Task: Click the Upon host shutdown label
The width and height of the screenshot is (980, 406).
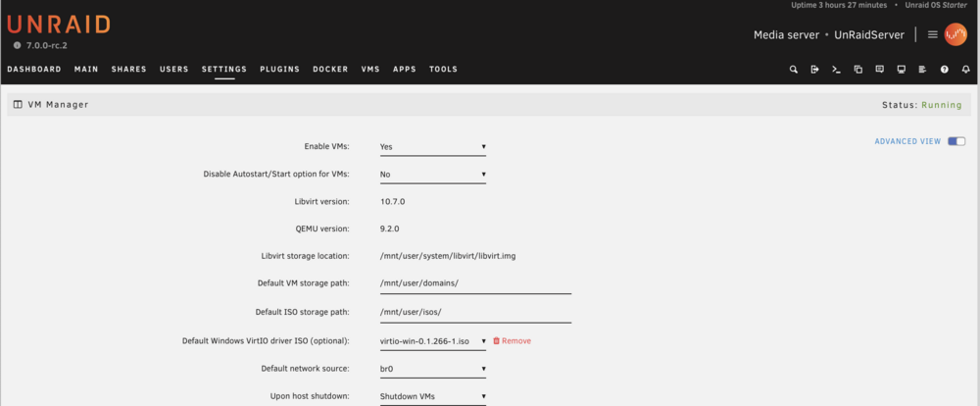Action: pos(310,396)
